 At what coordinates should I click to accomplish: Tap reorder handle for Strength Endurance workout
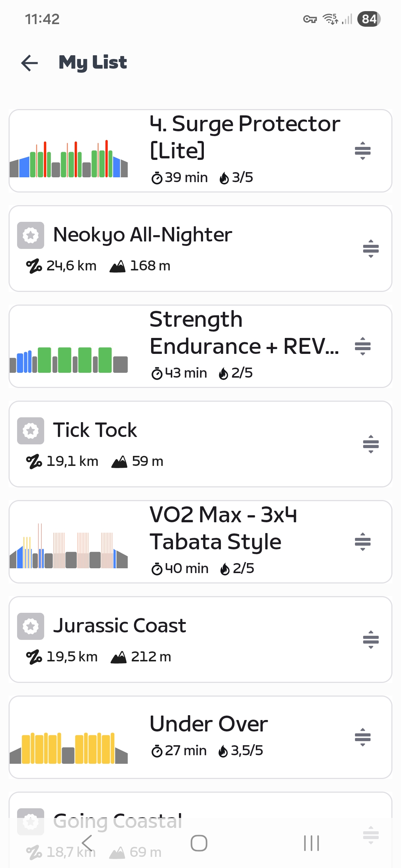(x=363, y=346)
